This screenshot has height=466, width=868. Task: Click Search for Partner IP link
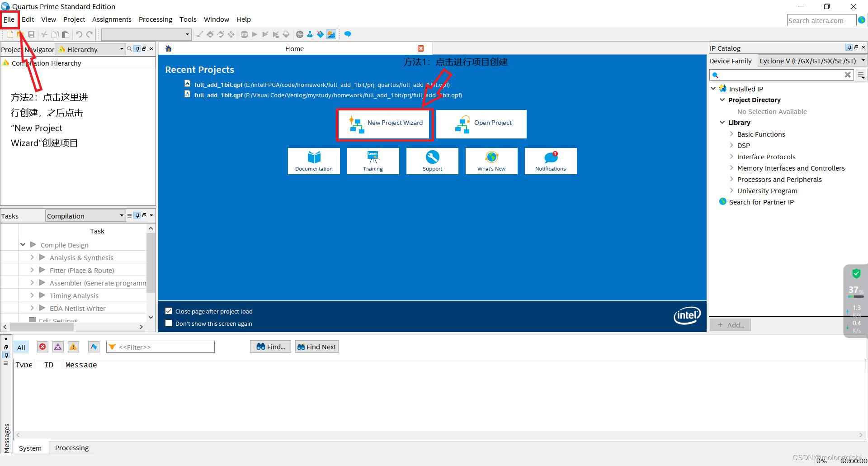click(x=761, y=202)
